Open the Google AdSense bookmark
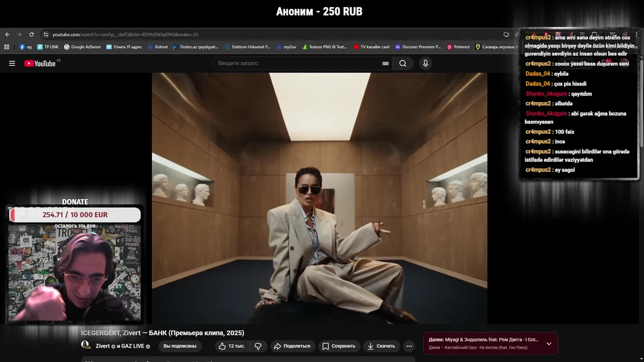This screenshot has width=644, height=362. (x=83, y=47)
